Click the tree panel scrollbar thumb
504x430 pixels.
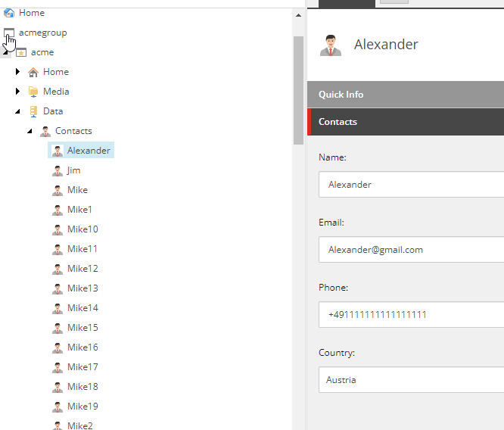tap(298, 90)
